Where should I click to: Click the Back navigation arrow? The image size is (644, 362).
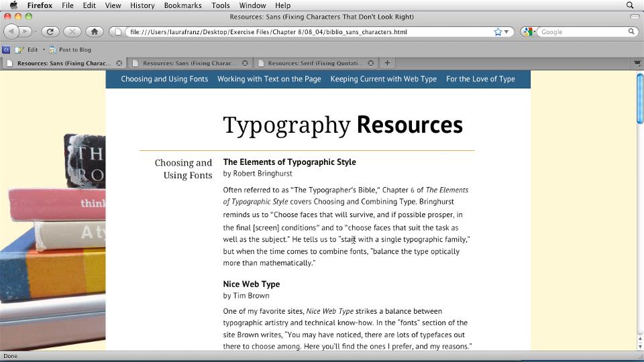click(x=11, y=32)
